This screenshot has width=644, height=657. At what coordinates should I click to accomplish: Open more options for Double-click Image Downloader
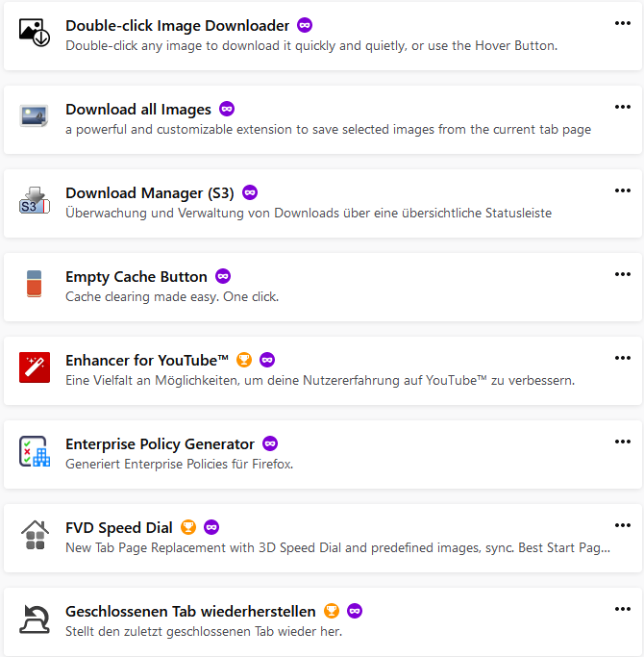click(622, 24)
